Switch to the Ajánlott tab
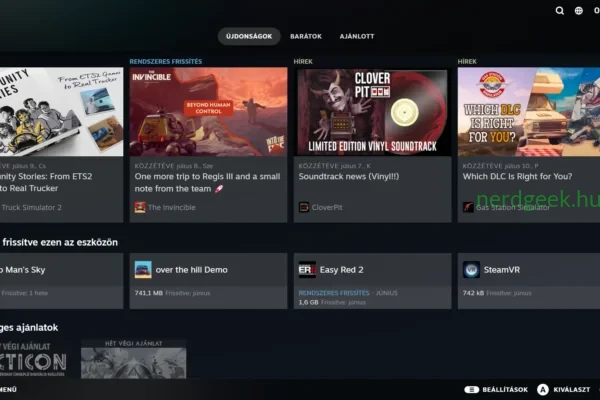 coord(357,36)
